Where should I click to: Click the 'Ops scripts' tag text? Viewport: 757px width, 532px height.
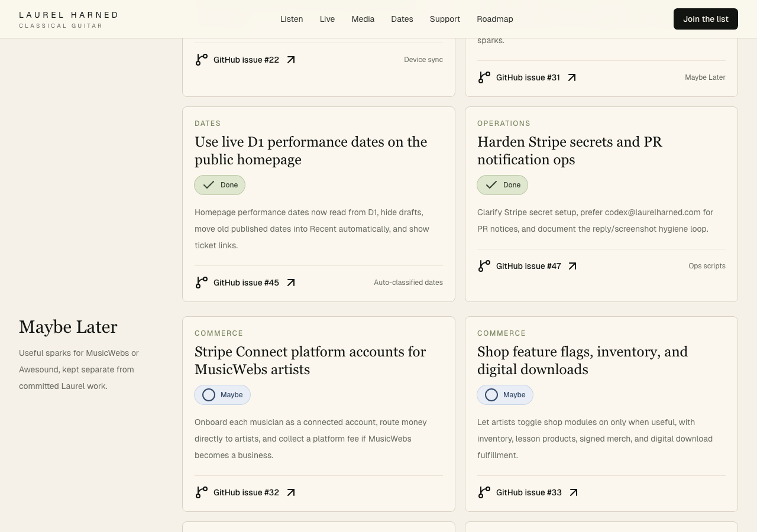click(707, 266)
